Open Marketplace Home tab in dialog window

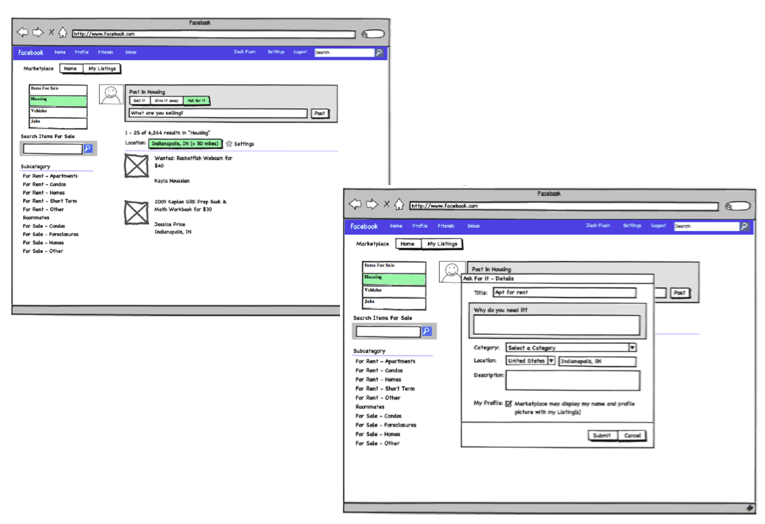(x=408, y=243)
